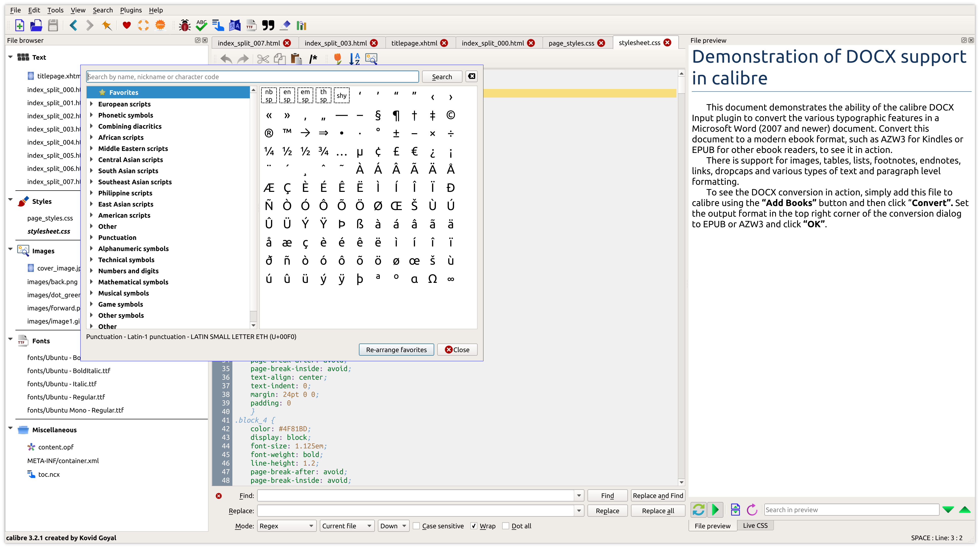Click the language translate icon

click(235, 26)
